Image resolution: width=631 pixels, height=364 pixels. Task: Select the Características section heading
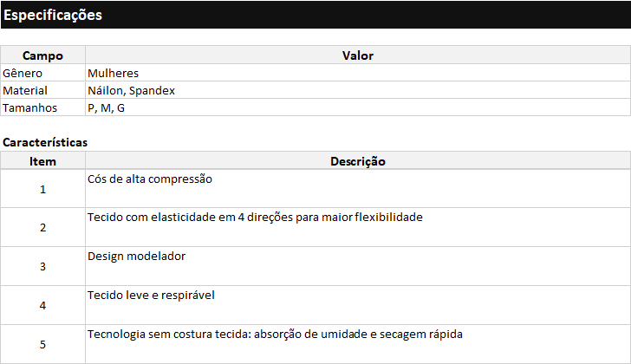point(45,142)
